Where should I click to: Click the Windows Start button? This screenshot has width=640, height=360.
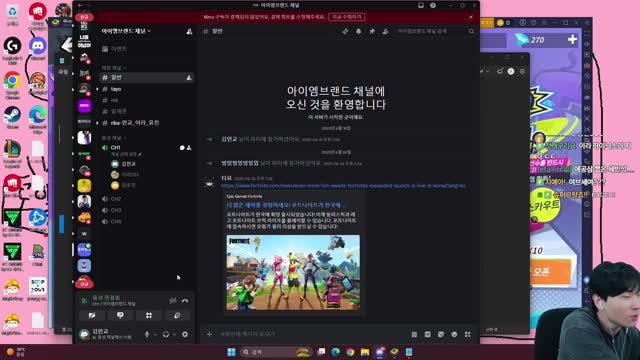tap(231, 352)
